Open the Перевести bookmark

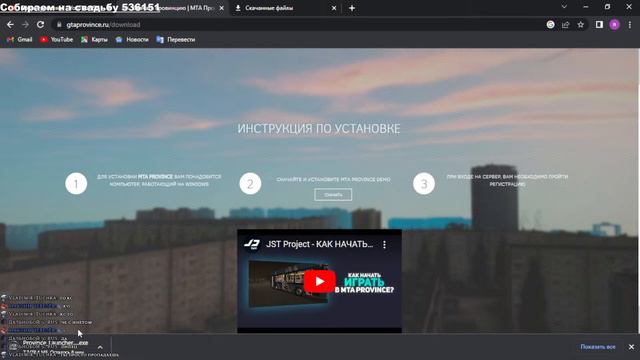click(176, 40)
